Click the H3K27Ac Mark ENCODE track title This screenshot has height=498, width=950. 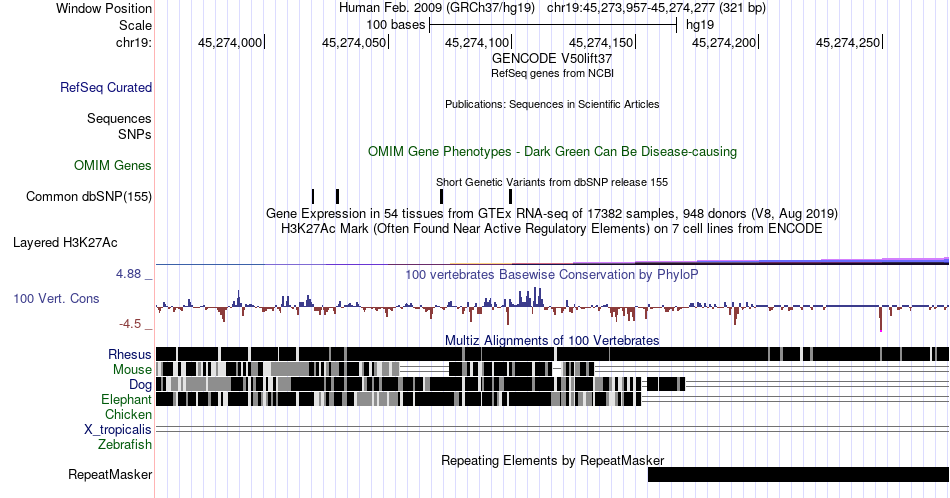552,228
